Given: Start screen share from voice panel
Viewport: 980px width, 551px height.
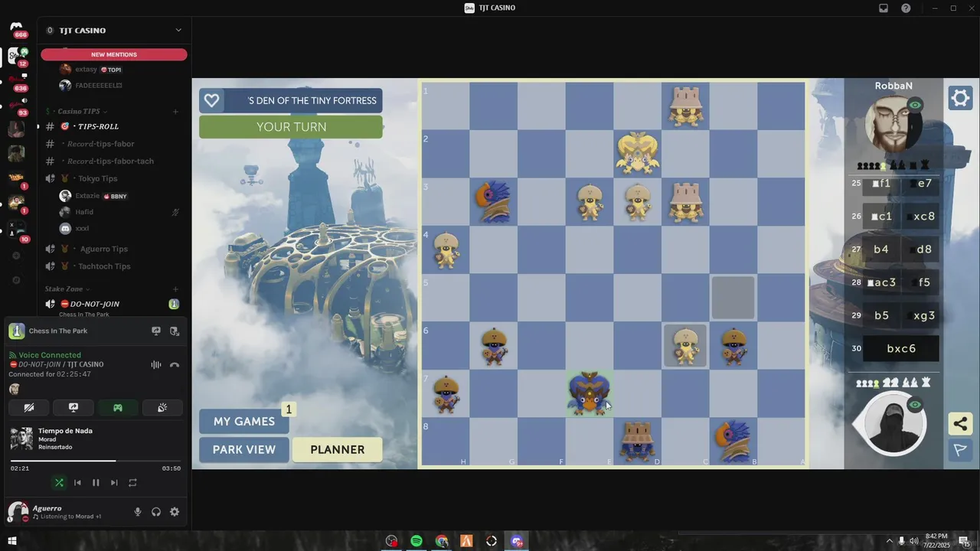Looking at the screenshot, I should [x=73, y=408].
